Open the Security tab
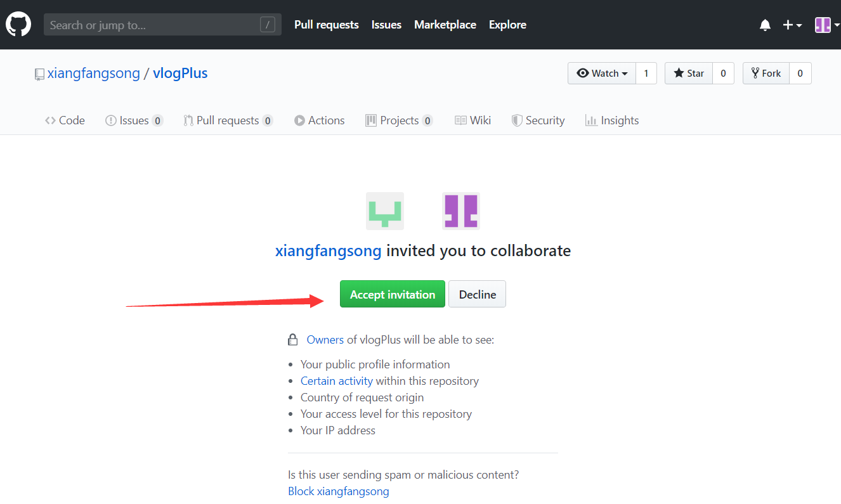The width and height of the screenshot is (841, 504). pyautogui.click(x=538, y=120)
